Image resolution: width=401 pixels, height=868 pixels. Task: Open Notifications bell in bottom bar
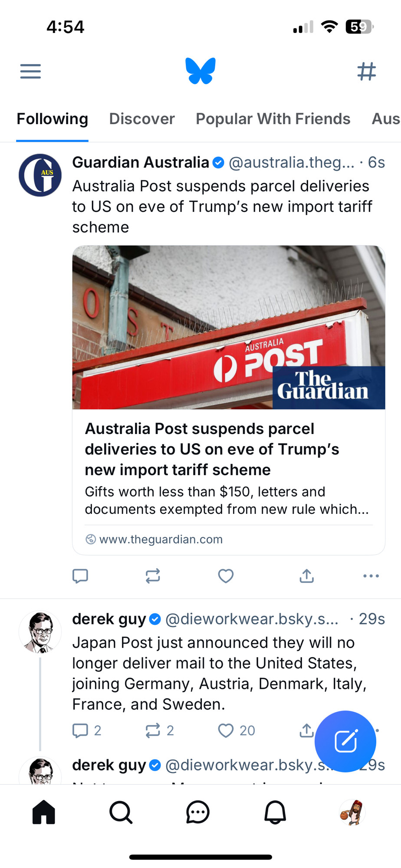click(x=275, y=812)
